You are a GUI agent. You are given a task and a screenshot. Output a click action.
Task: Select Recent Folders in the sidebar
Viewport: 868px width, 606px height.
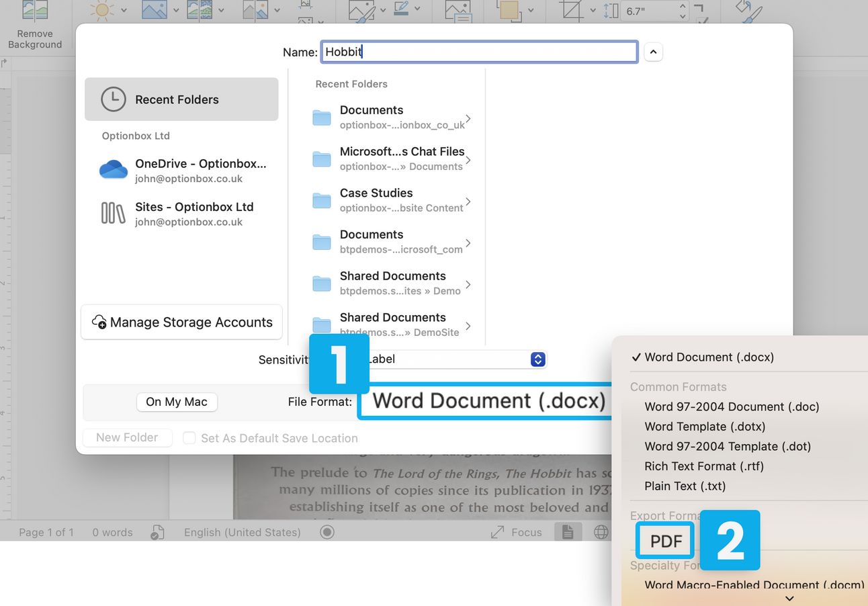pos(181,99)
